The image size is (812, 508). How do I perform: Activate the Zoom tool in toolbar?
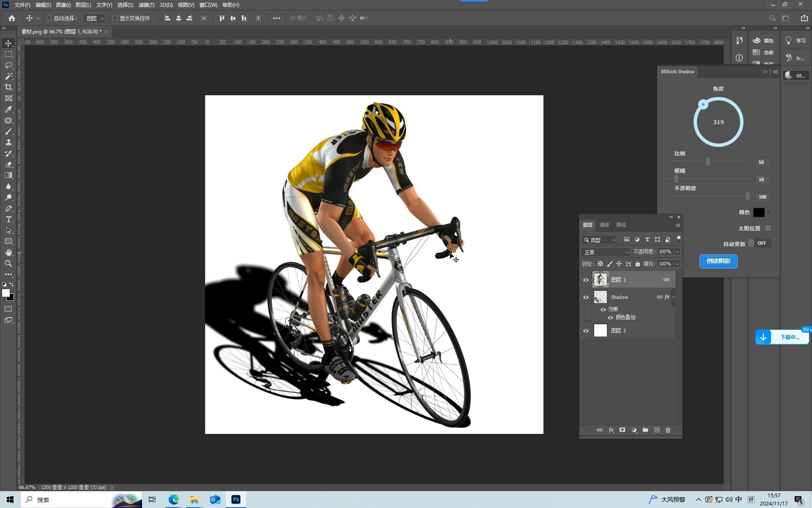(8, 264)
